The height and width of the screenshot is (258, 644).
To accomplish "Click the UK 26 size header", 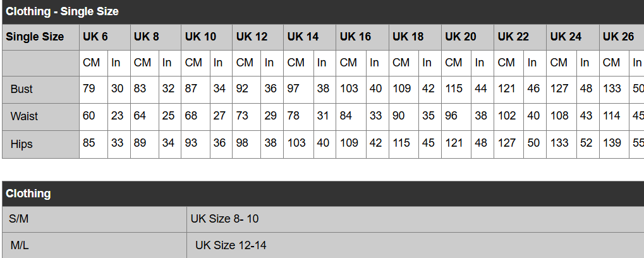I will 622,37.
